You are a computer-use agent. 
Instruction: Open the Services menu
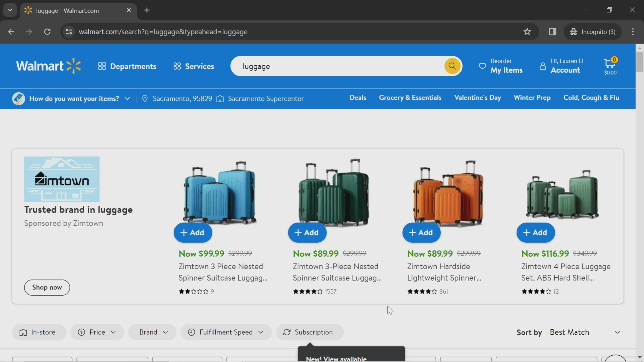(x=194, y=66)
